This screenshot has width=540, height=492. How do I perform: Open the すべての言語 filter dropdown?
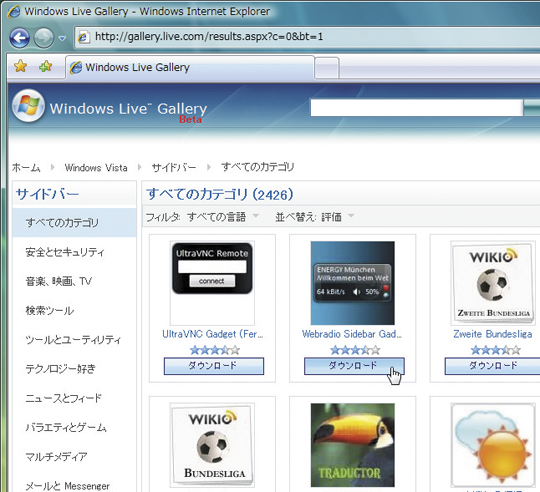pyautogui.click(x=223, y=217)
